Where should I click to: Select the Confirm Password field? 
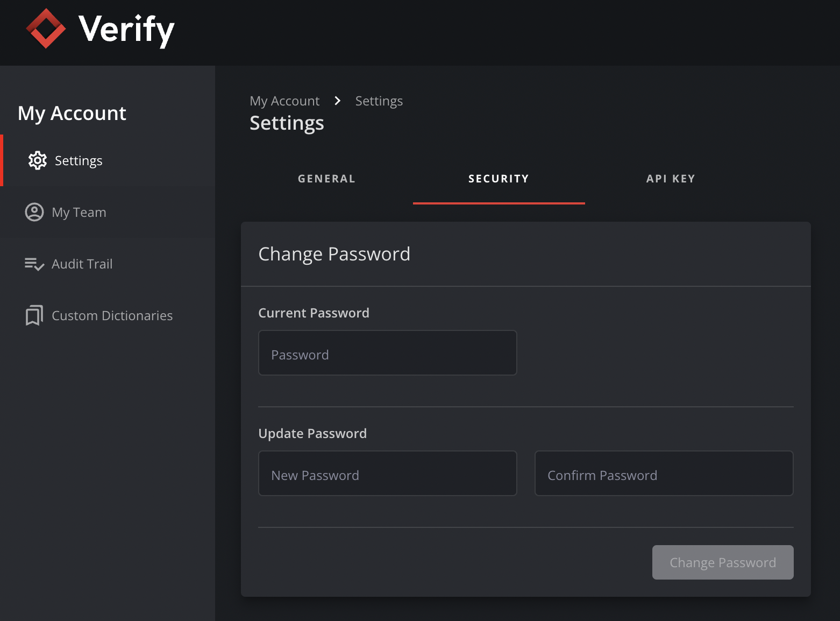[x=664, y=474]
